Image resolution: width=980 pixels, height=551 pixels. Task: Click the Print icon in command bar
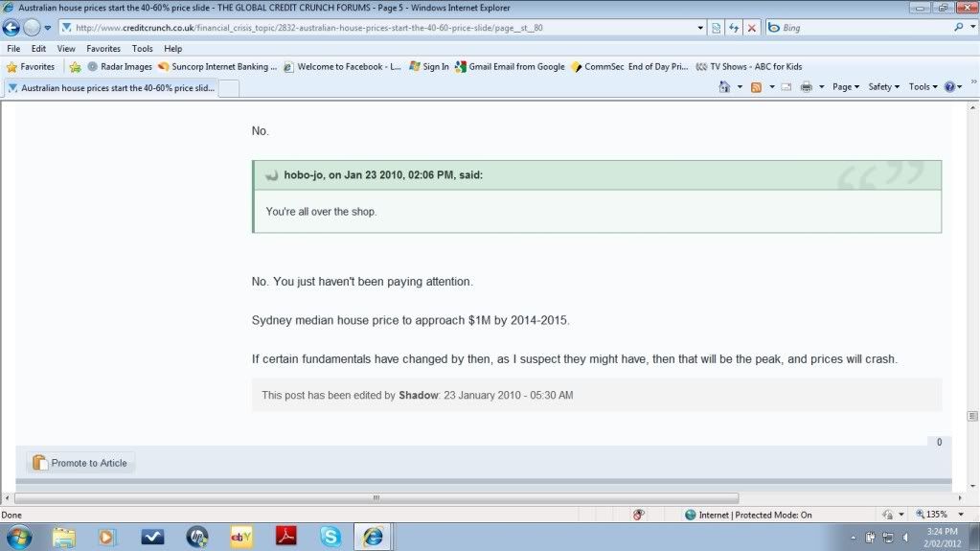coord(806,86)
